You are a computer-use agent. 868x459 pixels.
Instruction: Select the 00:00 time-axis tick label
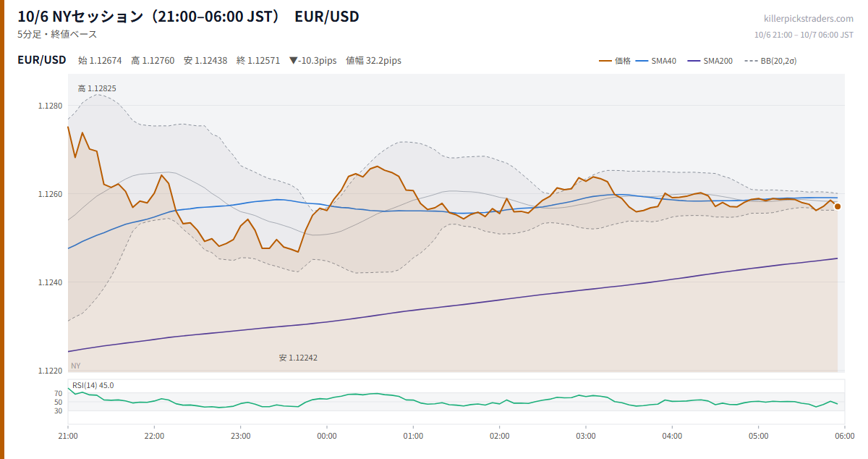point(327,436)
